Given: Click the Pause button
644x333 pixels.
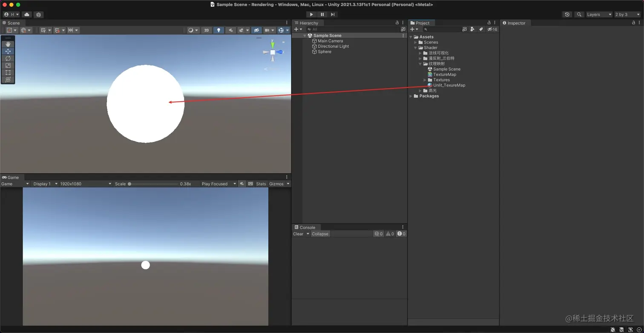Looking at the screenshot, I should pyautogui.click(x=322, y=14).
